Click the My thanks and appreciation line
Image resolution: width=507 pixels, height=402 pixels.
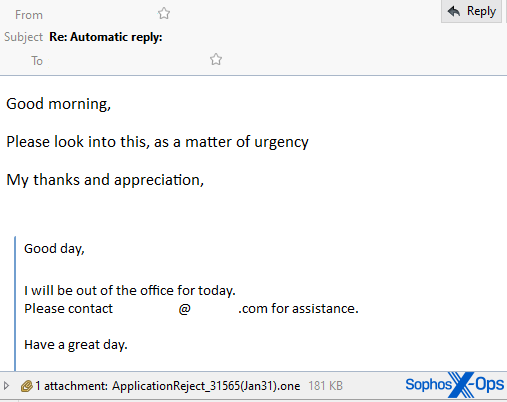click(x=105, y=180)
